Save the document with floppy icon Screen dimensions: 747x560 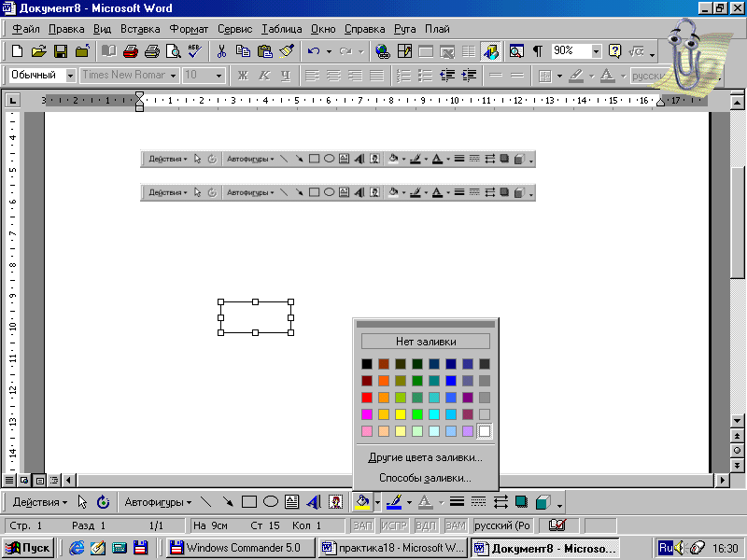coord(61,51)
